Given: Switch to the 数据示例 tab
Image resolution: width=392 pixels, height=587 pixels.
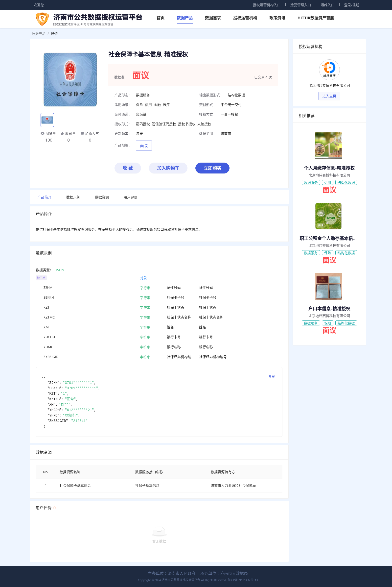Looking at the screenshot, I should click(x=73, y=197).
